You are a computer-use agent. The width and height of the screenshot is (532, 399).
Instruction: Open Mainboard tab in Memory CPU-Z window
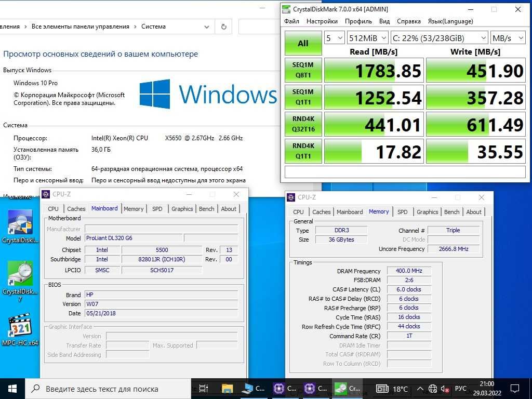point(350,212)
